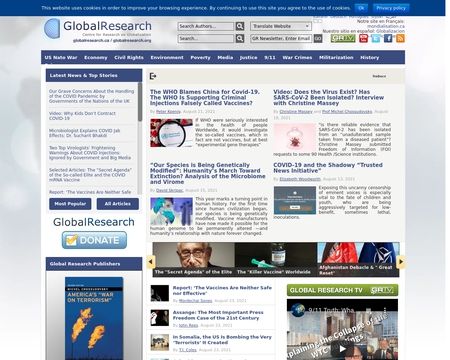Click the newsletter GO button
The width and height of the screenshot is (450, 360).
click(318, 38)
